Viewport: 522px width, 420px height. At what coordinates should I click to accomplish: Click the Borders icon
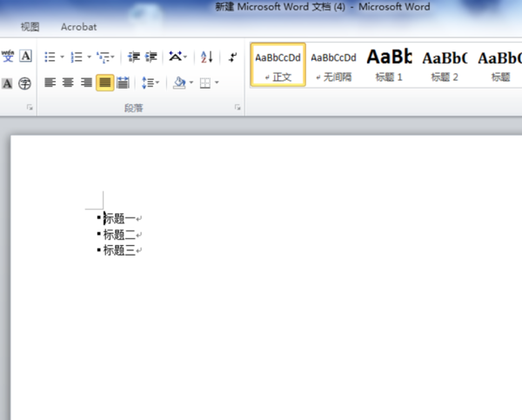tap(205, 83)
